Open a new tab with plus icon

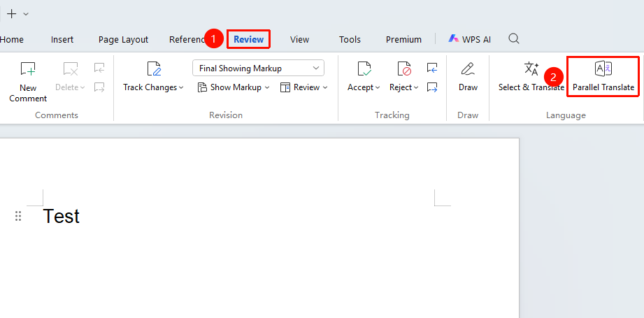tap(11, 14)
